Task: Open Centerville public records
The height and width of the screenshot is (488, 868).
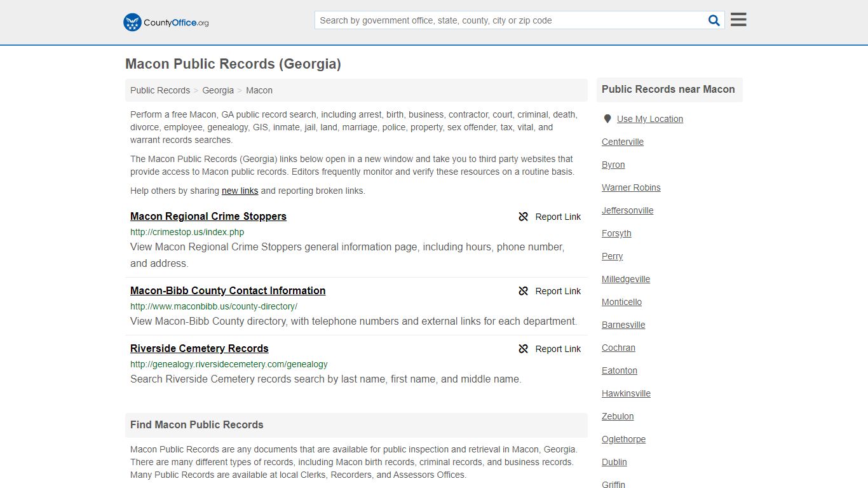Action: coord(623,142)
